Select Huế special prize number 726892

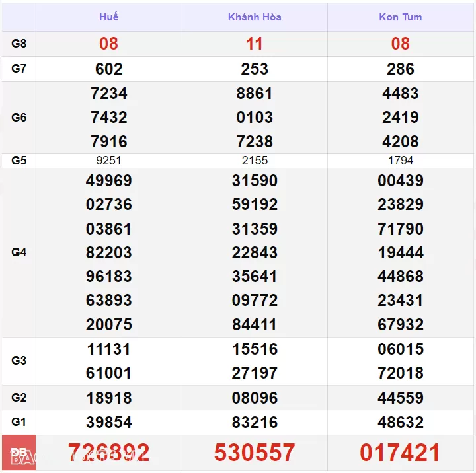point(109,453)
